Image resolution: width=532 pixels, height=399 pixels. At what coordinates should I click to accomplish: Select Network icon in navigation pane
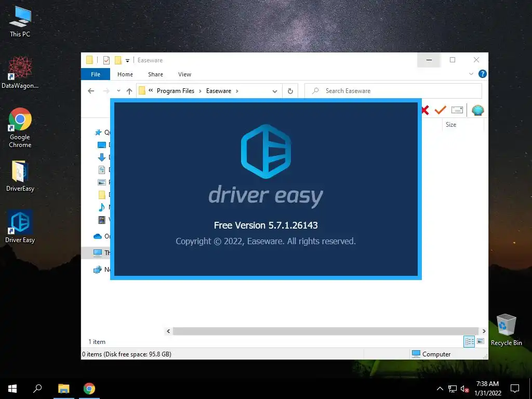[x=98, y=270]
